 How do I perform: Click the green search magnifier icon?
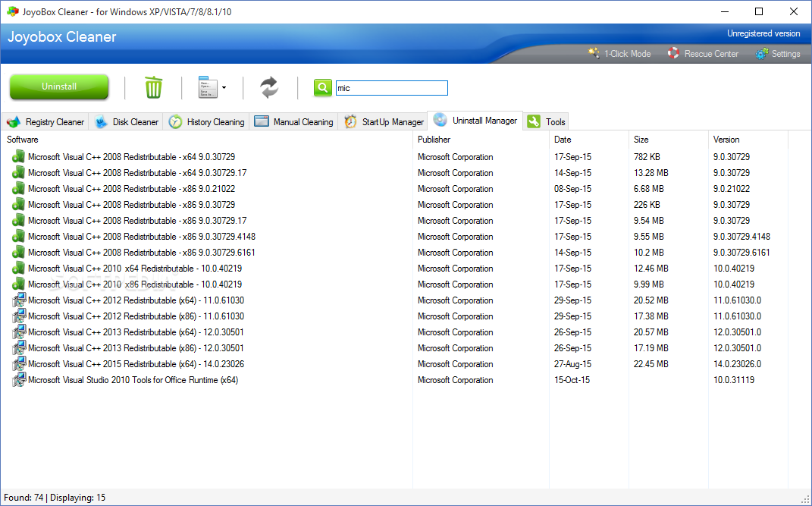click(323, 87)
